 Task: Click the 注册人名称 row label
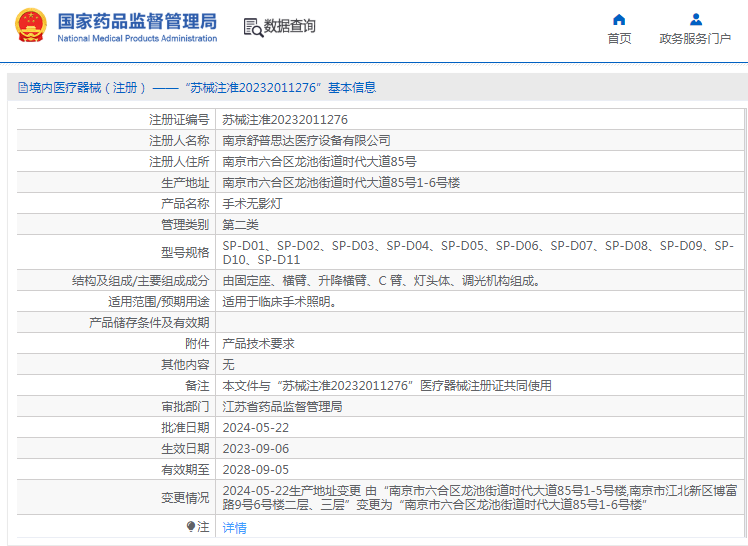click(x=179, y=141)
